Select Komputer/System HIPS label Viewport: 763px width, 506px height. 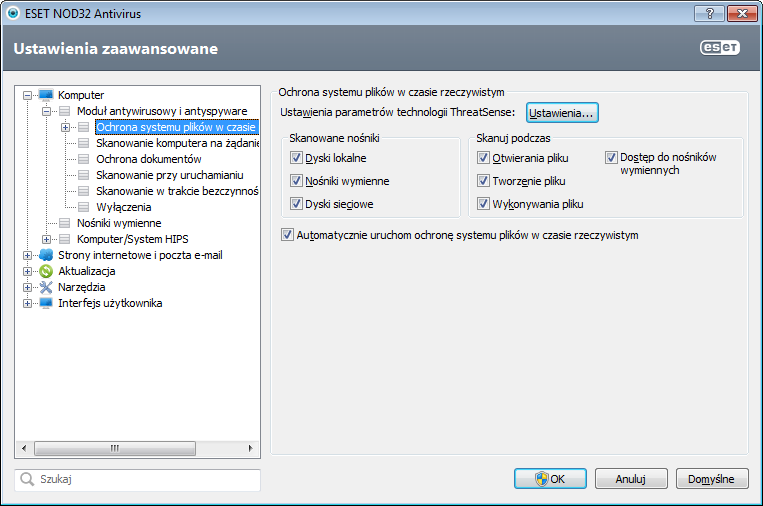pyautogui.click(x=132, y=239)
